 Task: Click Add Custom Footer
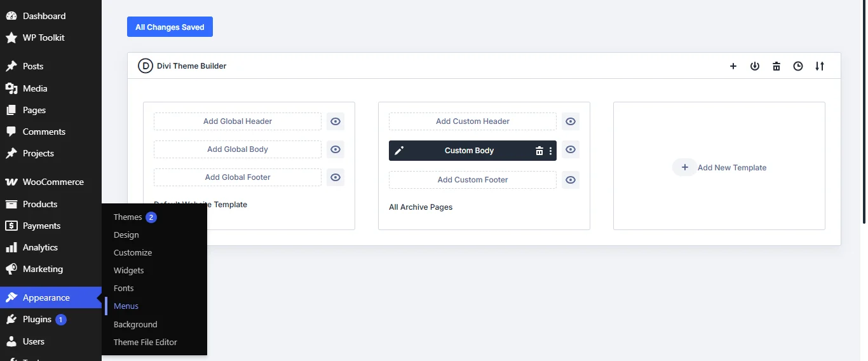coord(473,180)
